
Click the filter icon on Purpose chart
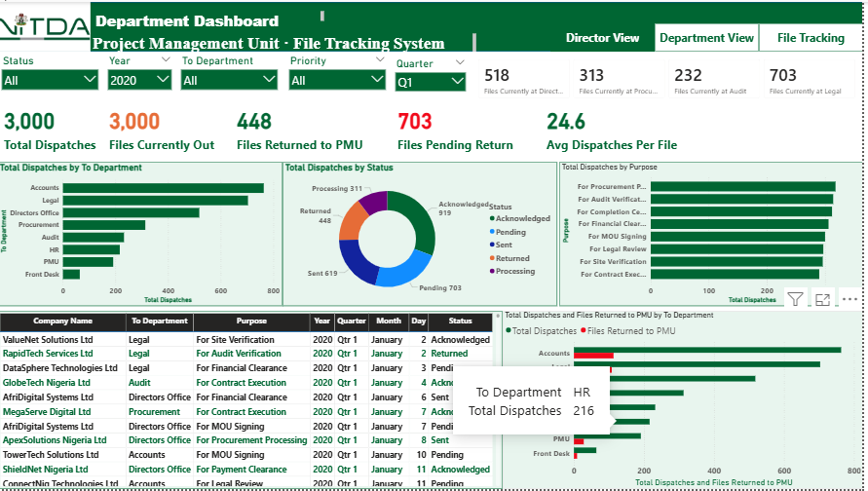click(796, 299)
